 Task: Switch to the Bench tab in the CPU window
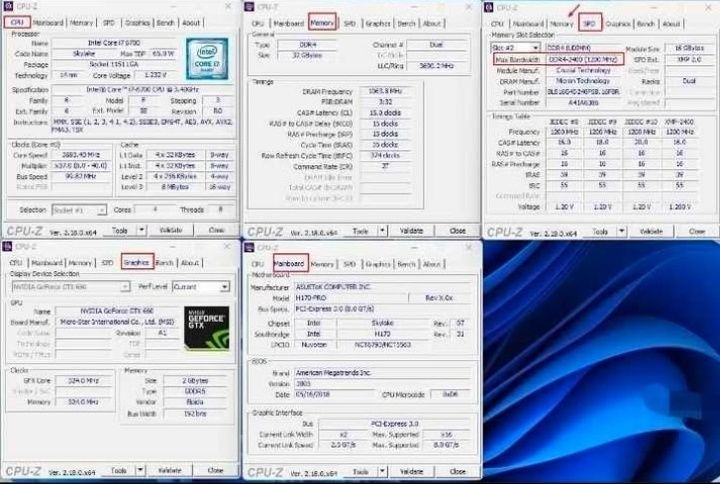click(165, 23)
